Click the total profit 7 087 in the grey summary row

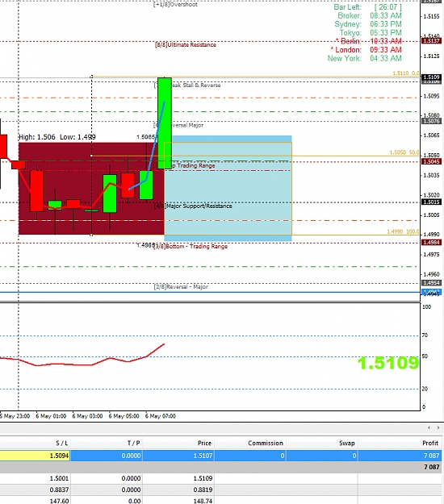pos(431,467)
